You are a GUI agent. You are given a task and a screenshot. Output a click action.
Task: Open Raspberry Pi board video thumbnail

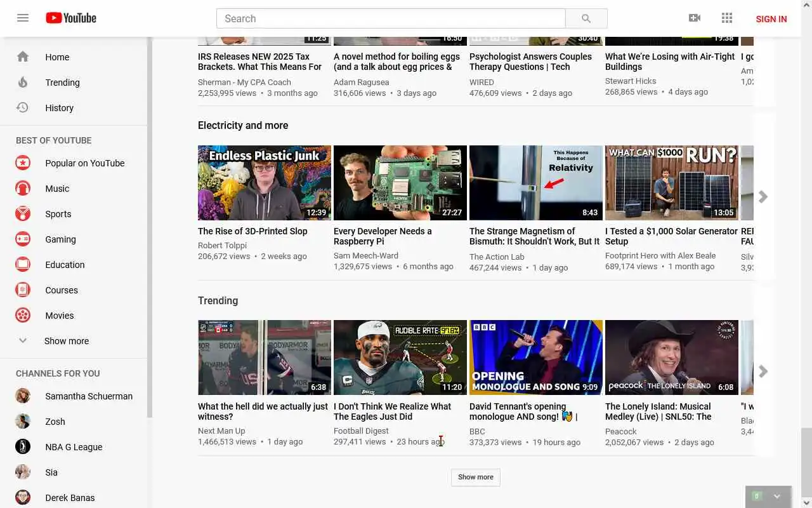point(400,183)
